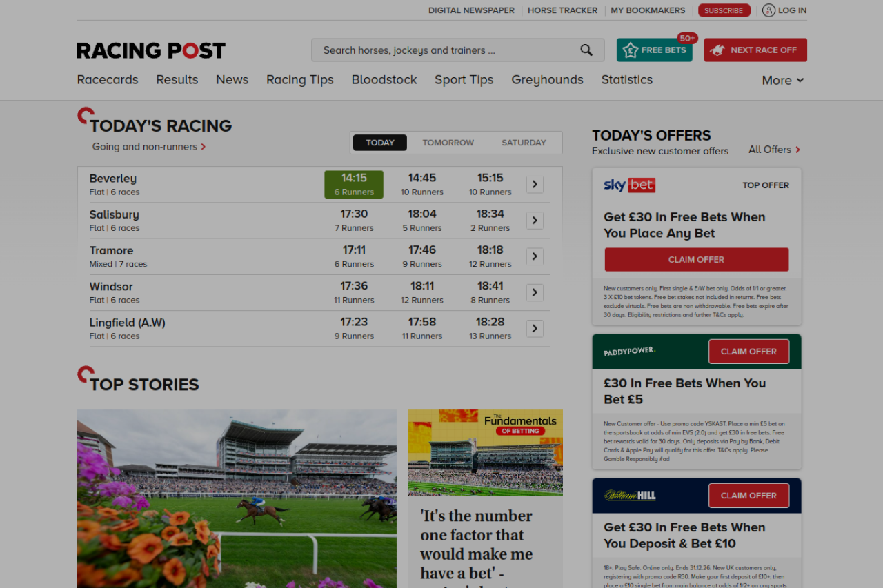
Task: Open the Horse Tracker link
Action: click(563, 10)
